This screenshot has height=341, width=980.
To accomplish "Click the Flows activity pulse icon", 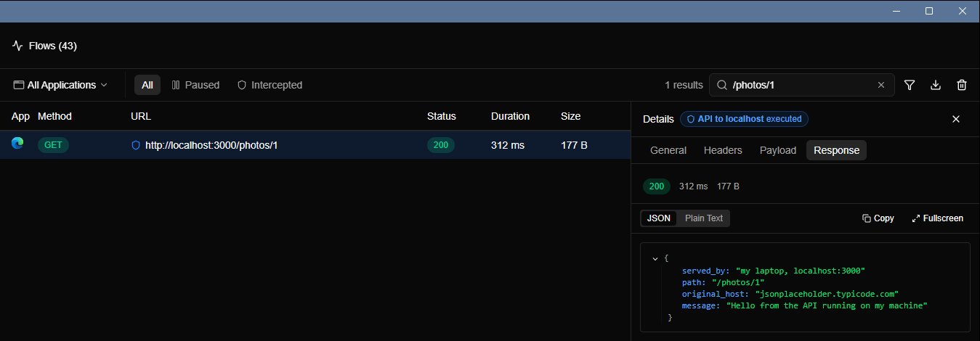I will coord(18,46).
